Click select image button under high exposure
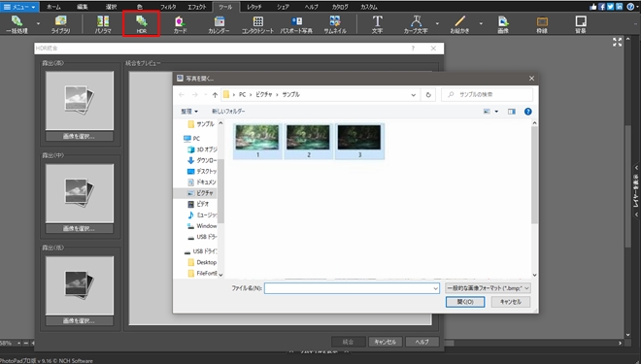 (x=80, y=137)
